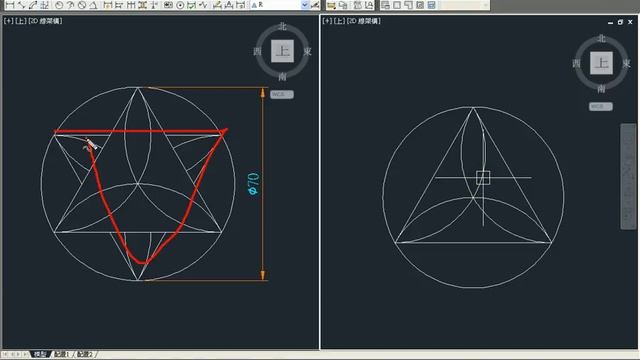The image size is (640, 360).
Task: Open the WCS dropdown in right viewport
Action: pyautogui.click(x=601, y=107)
